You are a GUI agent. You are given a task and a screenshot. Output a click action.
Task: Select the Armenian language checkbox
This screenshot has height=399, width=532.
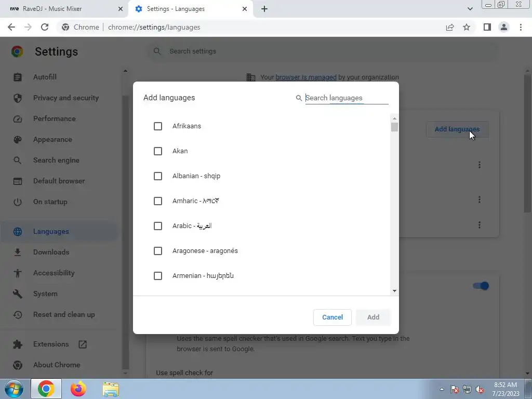[x=158, y=276]
